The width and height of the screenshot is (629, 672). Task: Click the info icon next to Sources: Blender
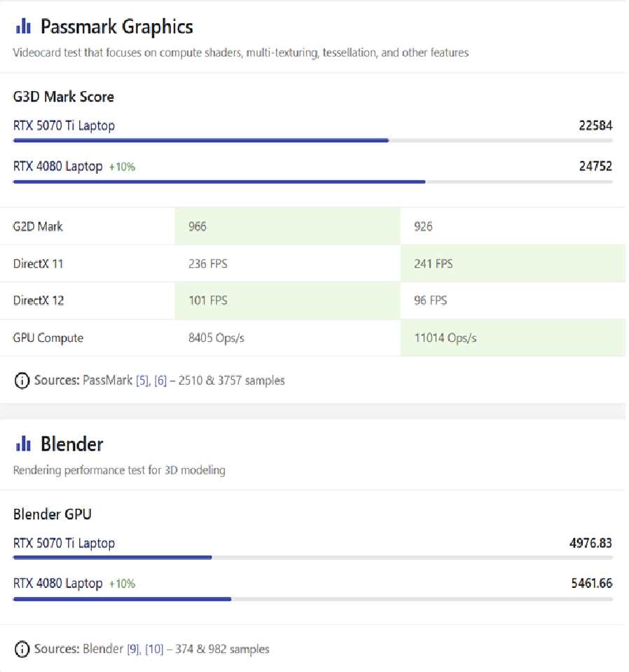pos(22,650)
